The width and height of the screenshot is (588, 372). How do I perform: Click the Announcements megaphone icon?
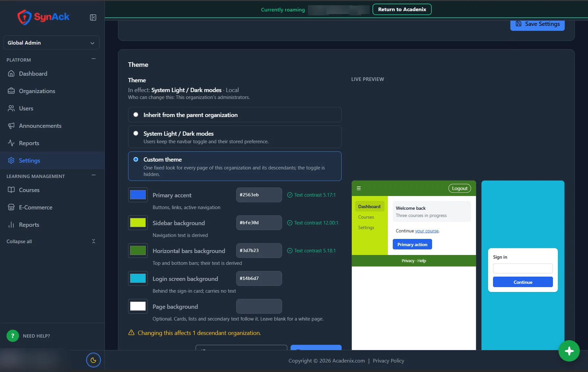pos(11,126)
